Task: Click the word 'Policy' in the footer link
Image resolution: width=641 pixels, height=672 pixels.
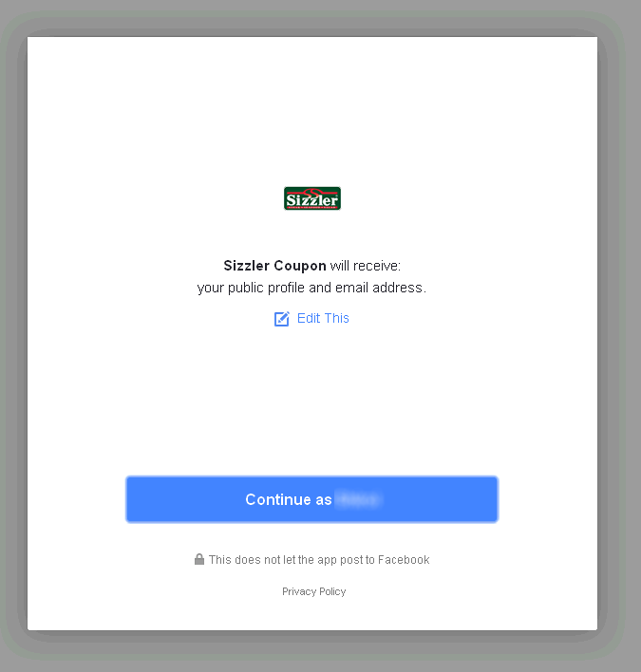Action: tap(332, 591)
